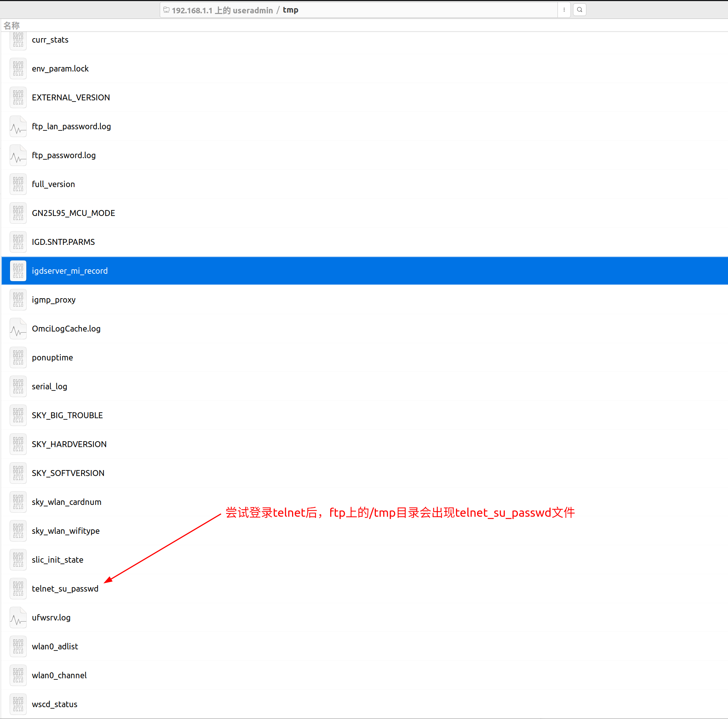Select the EXTERNAL_VERSION file
Image resolution: width=728 pixels, height=719 pixels.
pos(71,97)
